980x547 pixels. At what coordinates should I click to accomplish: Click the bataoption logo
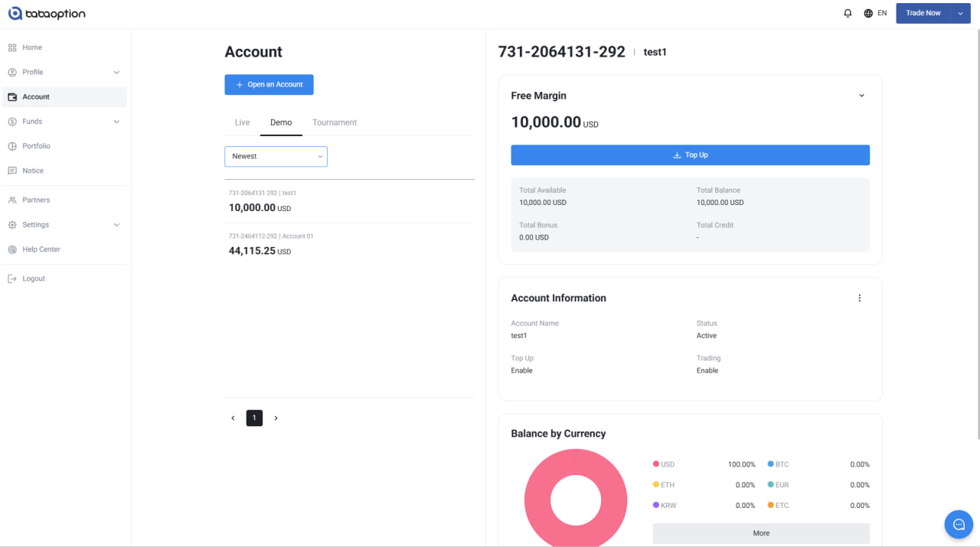coord(47,14)
